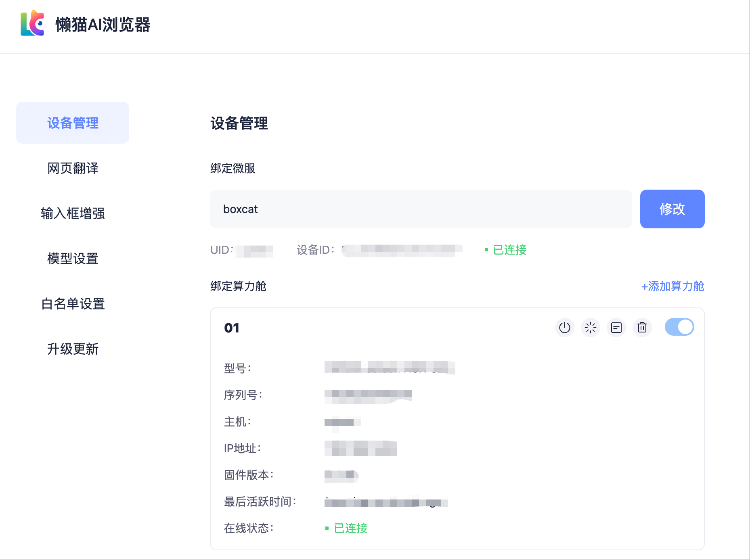
Task: Select 白名单设置 in the sidebar
Action: [x=73, y=303]
